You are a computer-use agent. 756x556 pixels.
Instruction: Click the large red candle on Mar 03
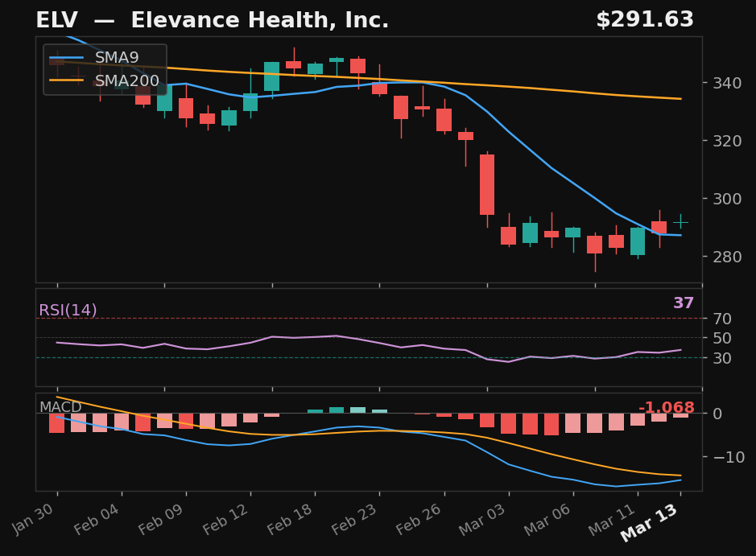click(487, 183)
